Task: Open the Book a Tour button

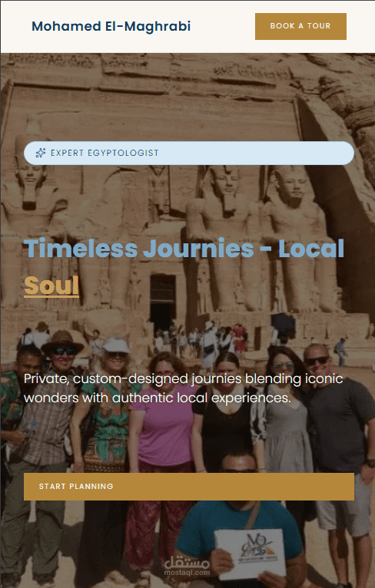Action: [x=300, y=26]
